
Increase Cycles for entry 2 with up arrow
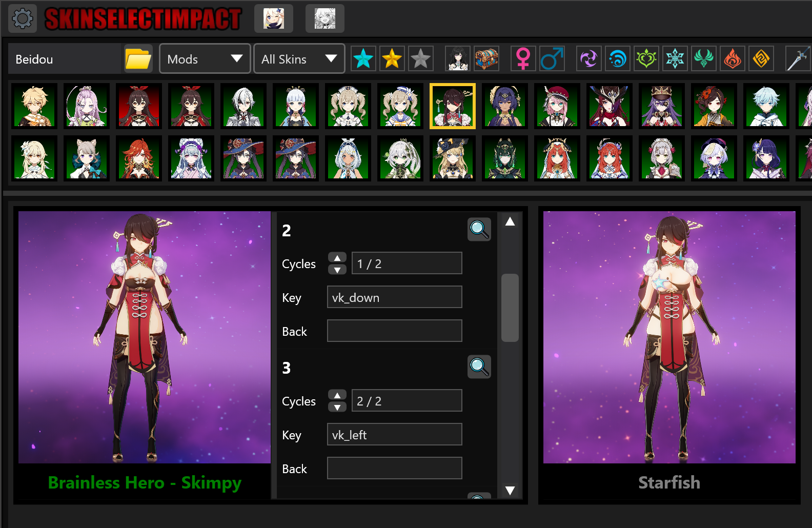click(x=337, y=257)
